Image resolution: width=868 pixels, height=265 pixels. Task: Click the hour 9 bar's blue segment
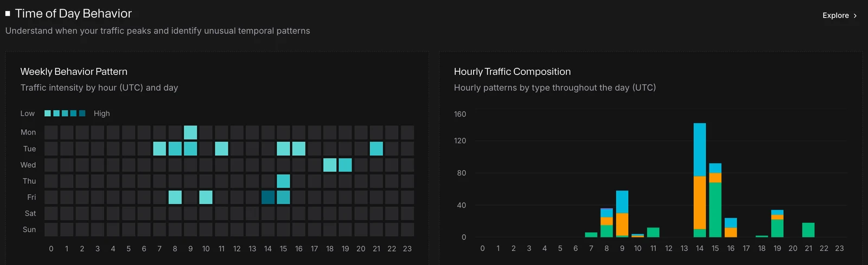click(x=622, y=202)
